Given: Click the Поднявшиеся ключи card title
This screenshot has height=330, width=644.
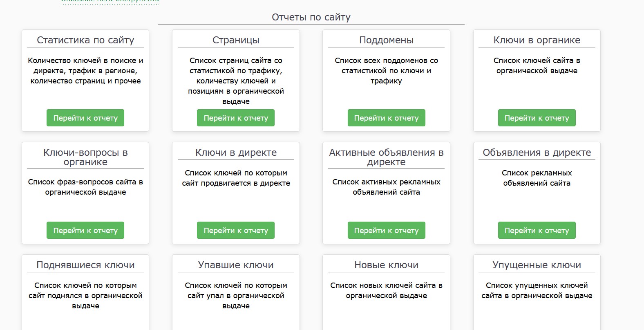Looking at the screenshot, I should (85, 265).
